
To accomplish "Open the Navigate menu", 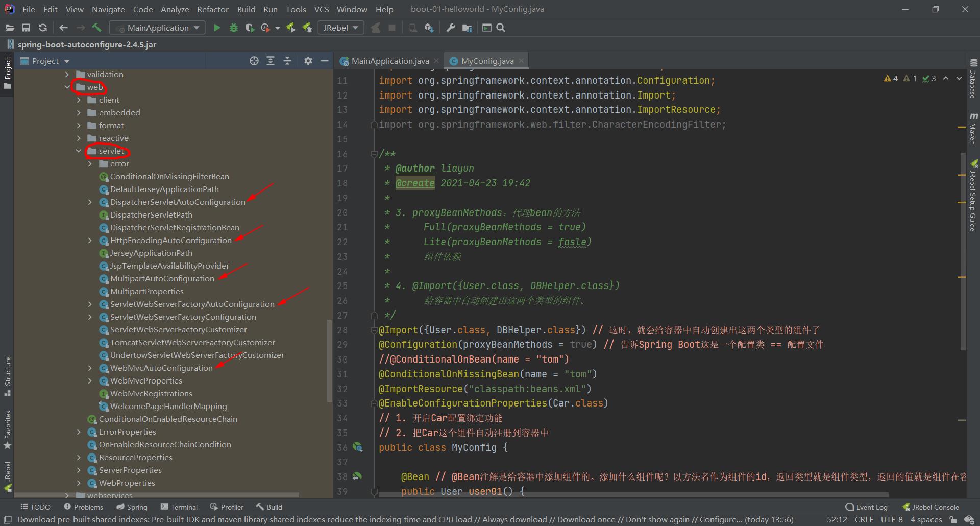I will (x=108, y=9).
